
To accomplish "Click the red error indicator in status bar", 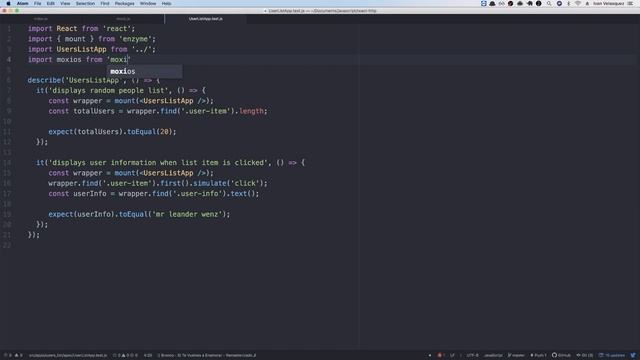I will (440, 355).
